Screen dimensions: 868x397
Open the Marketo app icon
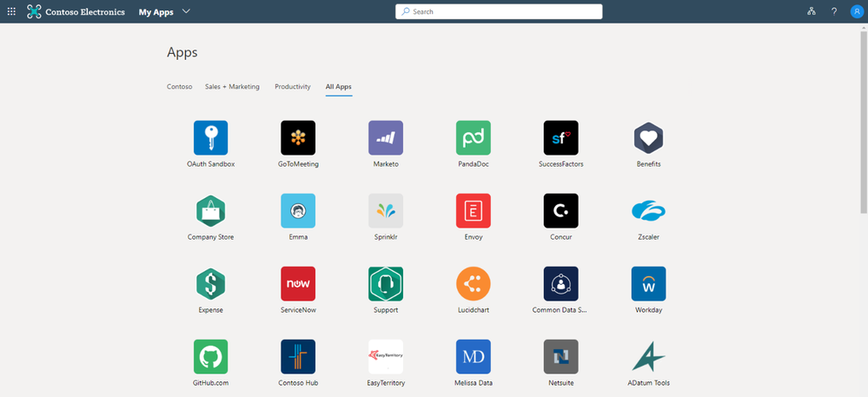[386, 138]
